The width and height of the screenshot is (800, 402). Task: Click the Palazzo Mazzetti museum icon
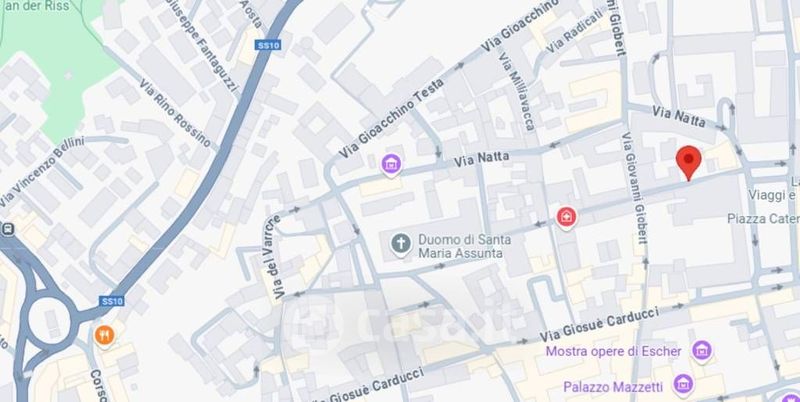(x=683, y=385)
